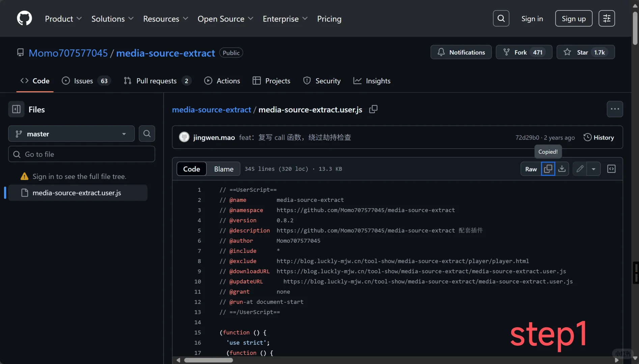Open the Issues tab
Screen dimensions: 639x364
(83, 81)
